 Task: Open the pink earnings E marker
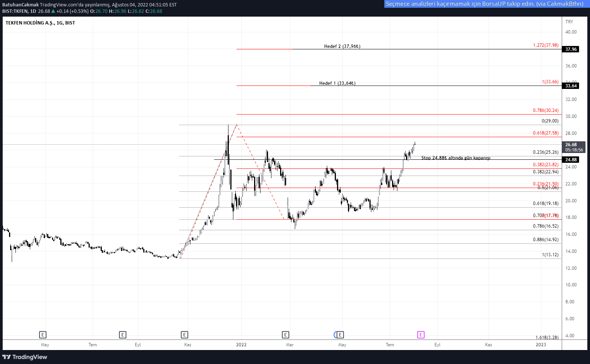pos(421,335)
